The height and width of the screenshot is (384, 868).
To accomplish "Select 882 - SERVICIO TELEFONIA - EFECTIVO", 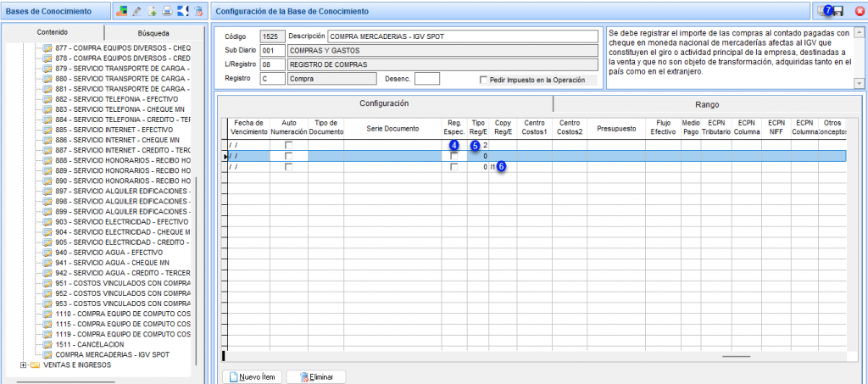I will (117, 99).
